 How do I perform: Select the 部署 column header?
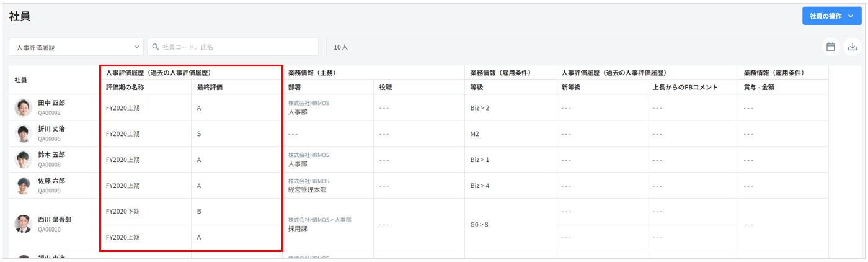tap(295, 88)
